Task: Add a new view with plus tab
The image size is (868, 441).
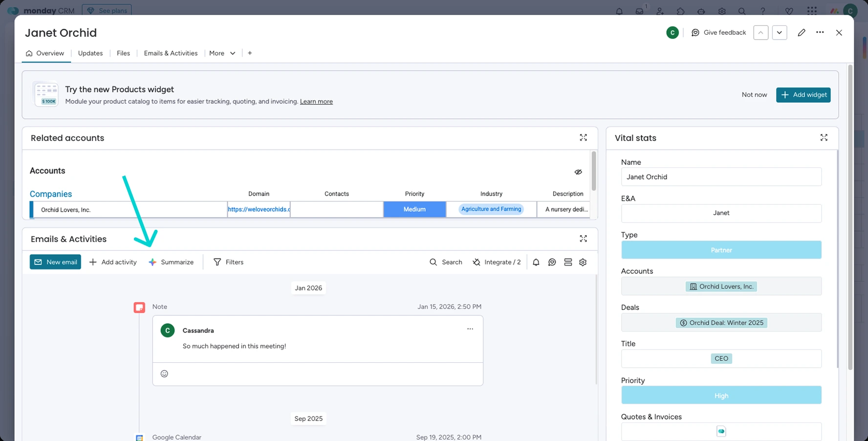Action: click(250, 53)
